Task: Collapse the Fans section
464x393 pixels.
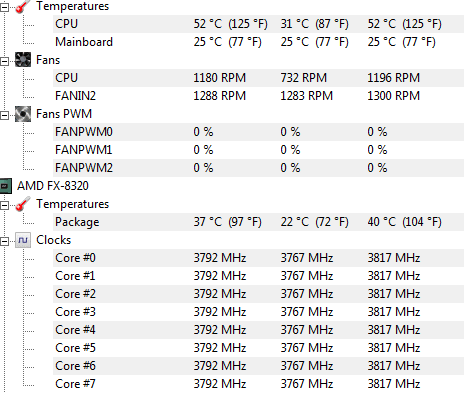Action: point(4,61)
